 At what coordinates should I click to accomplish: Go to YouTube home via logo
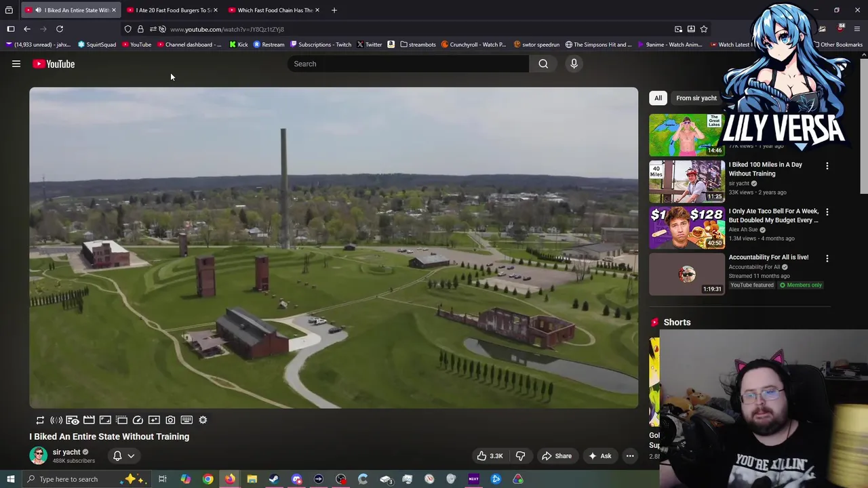[x=54, y=64]
